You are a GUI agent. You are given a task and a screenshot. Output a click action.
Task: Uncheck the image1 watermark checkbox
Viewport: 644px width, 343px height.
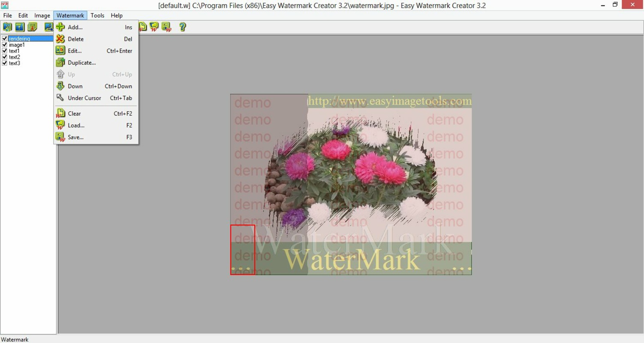click(4, 45)
